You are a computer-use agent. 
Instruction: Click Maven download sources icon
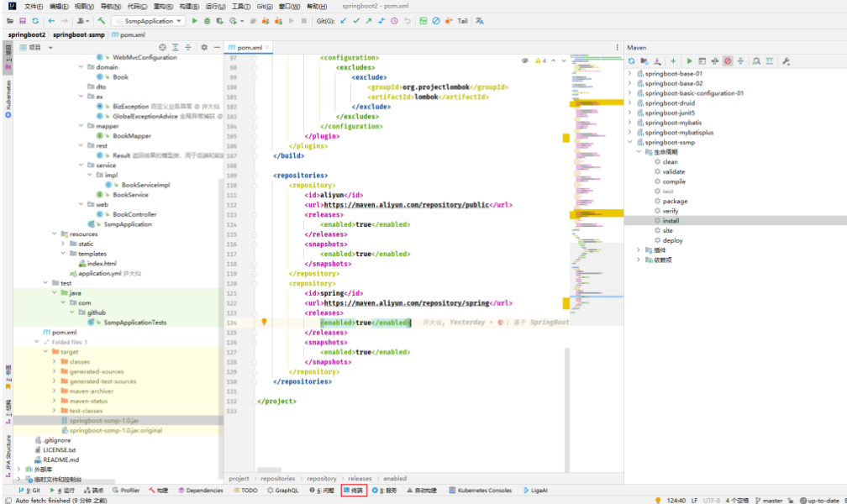coord(658,61)
